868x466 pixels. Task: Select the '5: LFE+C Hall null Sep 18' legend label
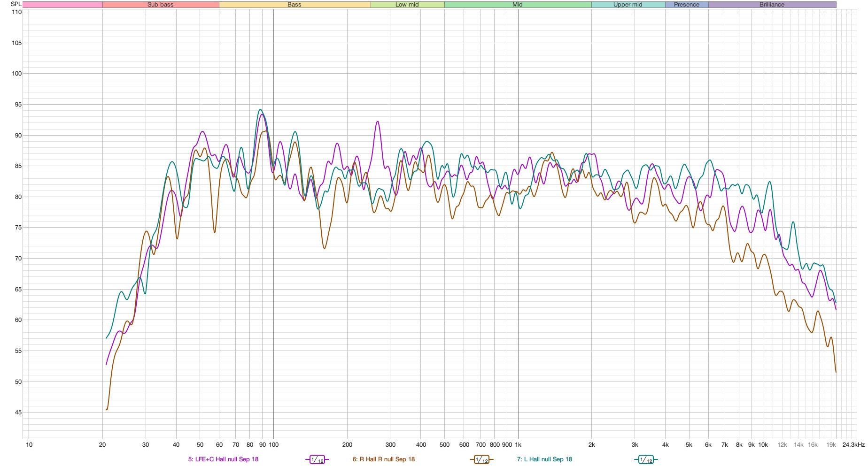click(x=223, y=459)
